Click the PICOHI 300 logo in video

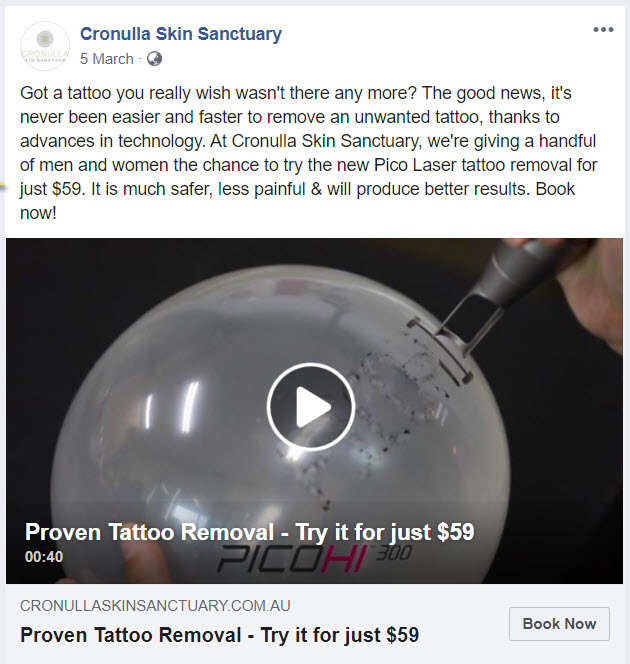click(314, 559)
